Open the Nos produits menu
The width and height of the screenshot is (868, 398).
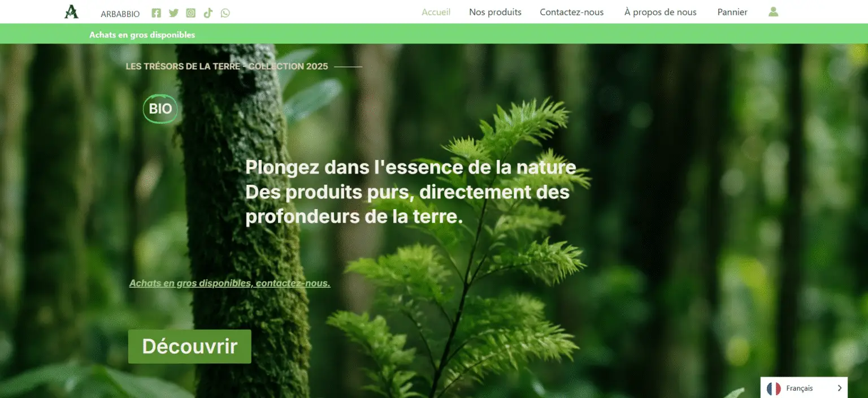(x=495, y=12)
